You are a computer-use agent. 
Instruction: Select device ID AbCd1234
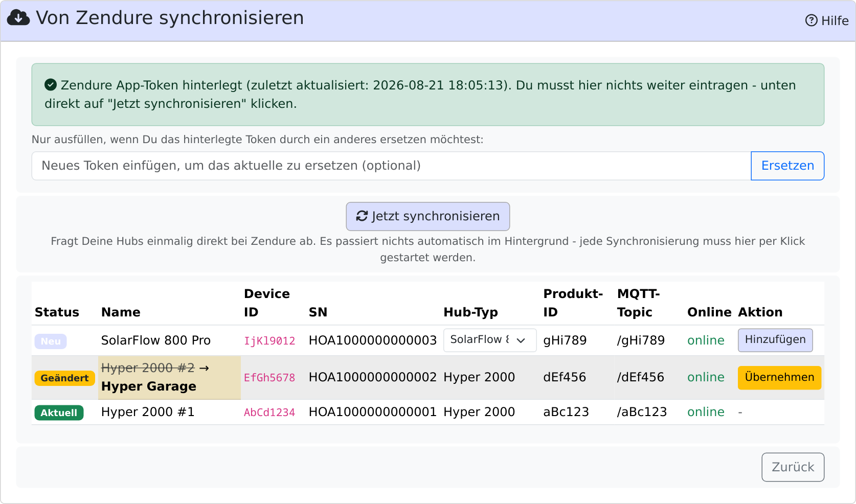[269, 413]
